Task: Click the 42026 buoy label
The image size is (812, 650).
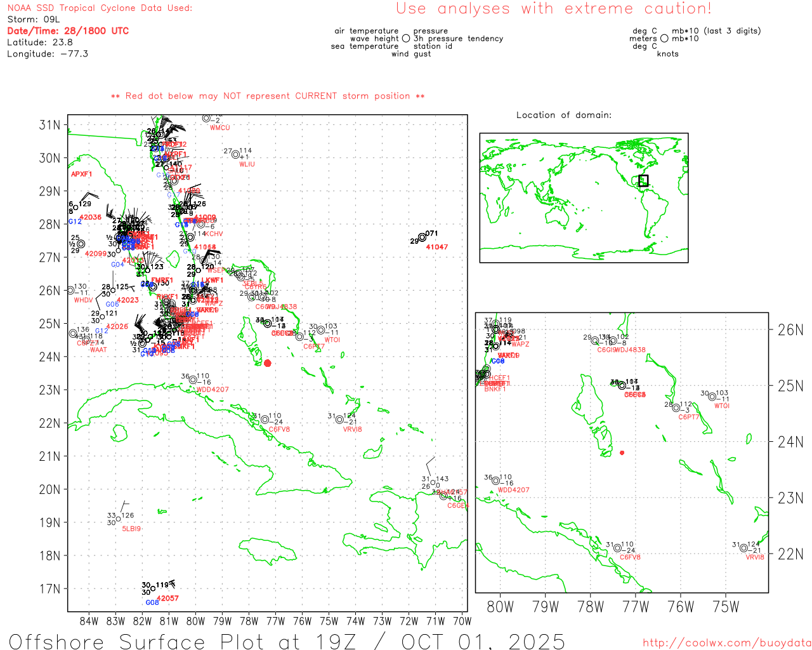Action: 117,327
